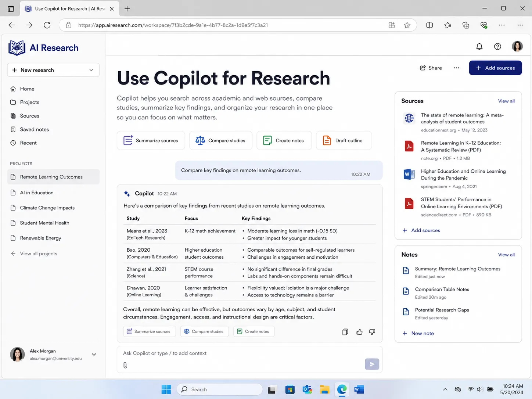The image size is (532, 399).
Task: Click View all in Sources panel
Action: click(506, 101)
